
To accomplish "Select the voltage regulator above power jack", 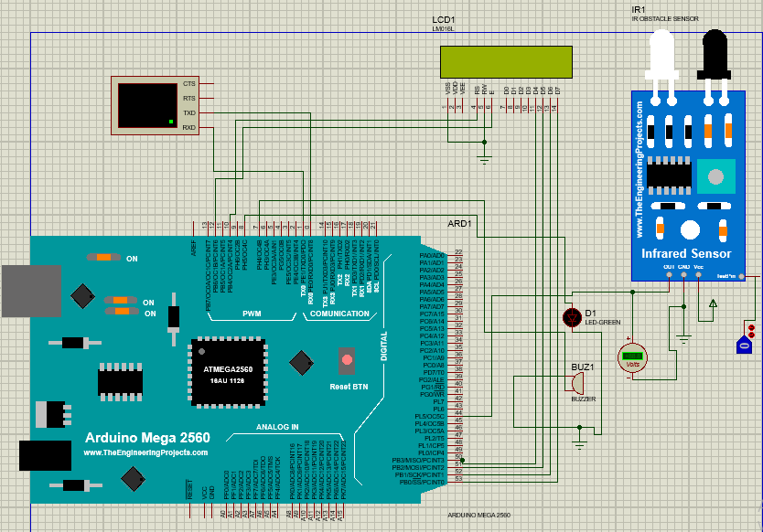I will coord(52,414).
